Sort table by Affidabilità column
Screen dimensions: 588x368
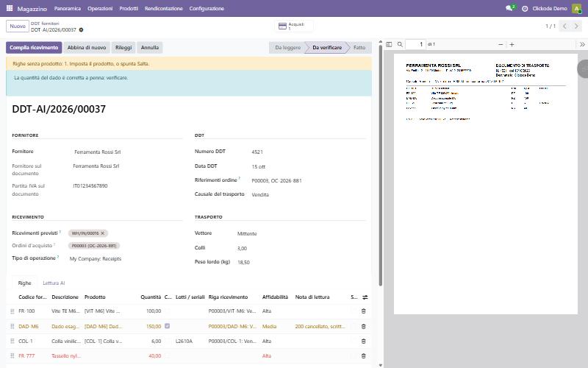coord(275,297)
